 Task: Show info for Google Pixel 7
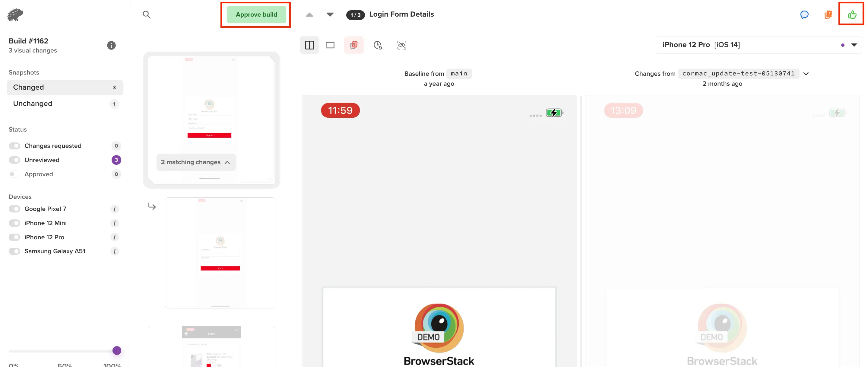pos(115,209)
